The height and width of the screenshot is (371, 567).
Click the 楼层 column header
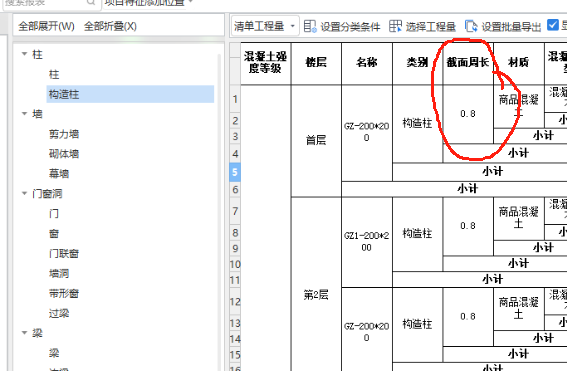coord(316,64)
